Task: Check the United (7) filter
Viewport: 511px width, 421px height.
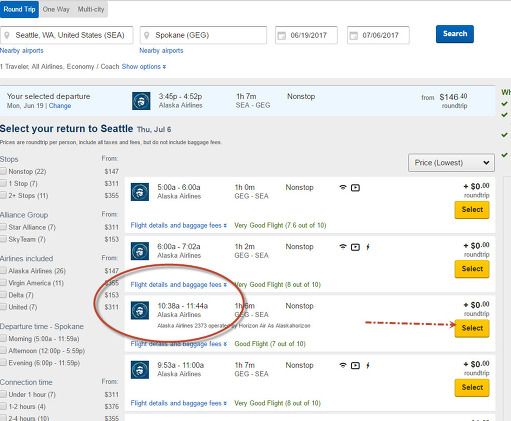Action: coord(3,307)
